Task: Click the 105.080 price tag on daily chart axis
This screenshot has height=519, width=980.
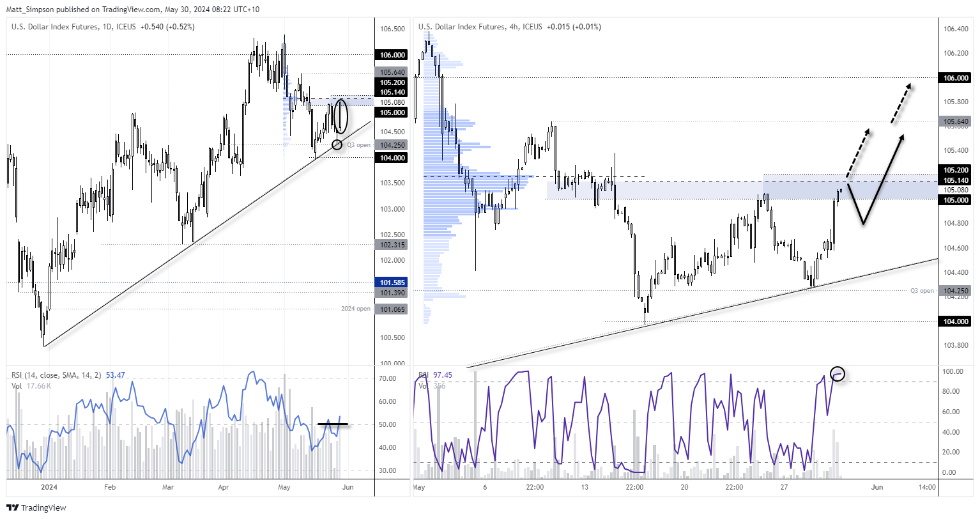Action: tap(392, 102)
